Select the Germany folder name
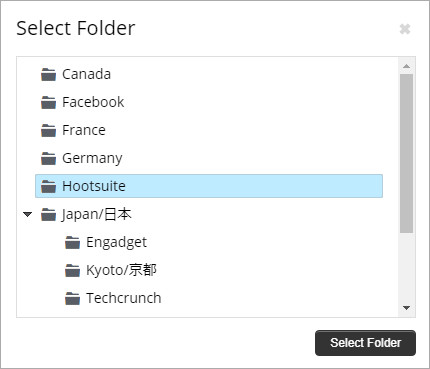This screenshot has height=369, width=430. point(92,158)
